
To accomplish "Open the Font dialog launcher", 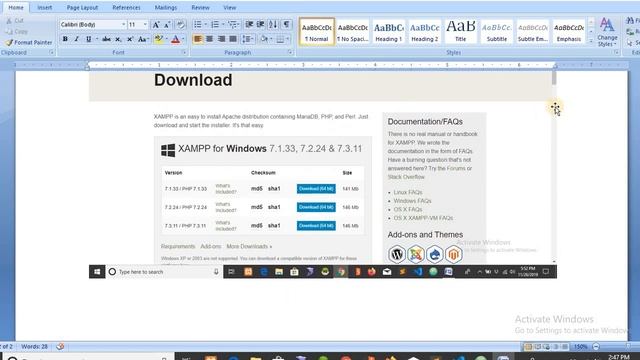I will coord(184,53).
